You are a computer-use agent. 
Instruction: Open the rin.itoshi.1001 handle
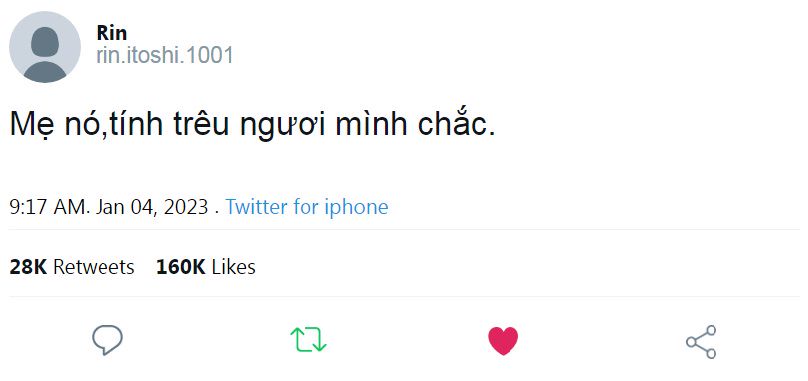pos(165,55)
